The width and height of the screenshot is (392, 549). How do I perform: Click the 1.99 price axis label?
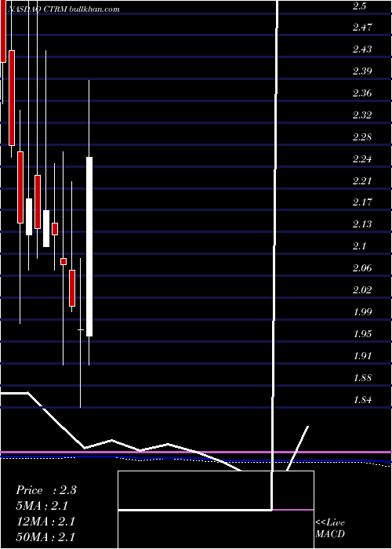[x=362, y=312]
